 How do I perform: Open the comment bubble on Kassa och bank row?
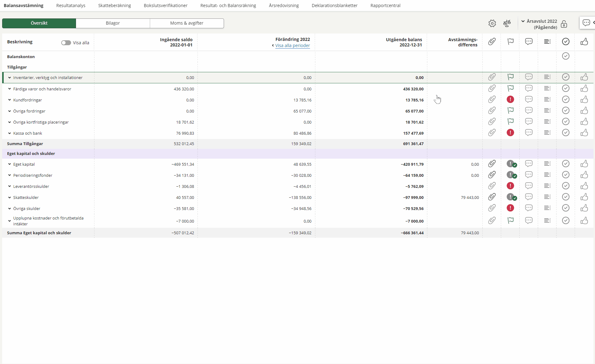529,133
